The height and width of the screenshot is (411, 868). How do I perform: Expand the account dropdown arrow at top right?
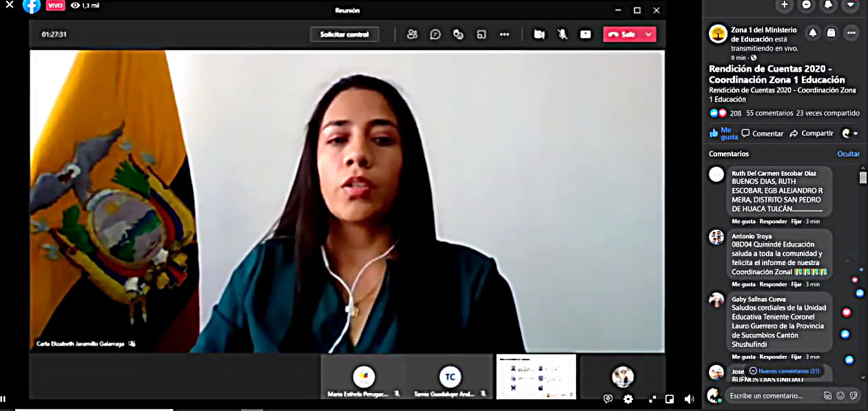[x=850, y=5]
